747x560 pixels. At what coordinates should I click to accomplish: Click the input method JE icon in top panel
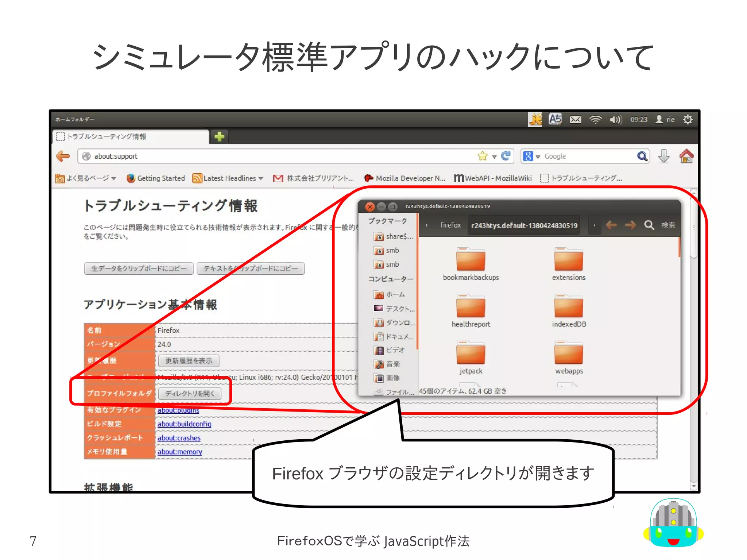coord(535,119)
